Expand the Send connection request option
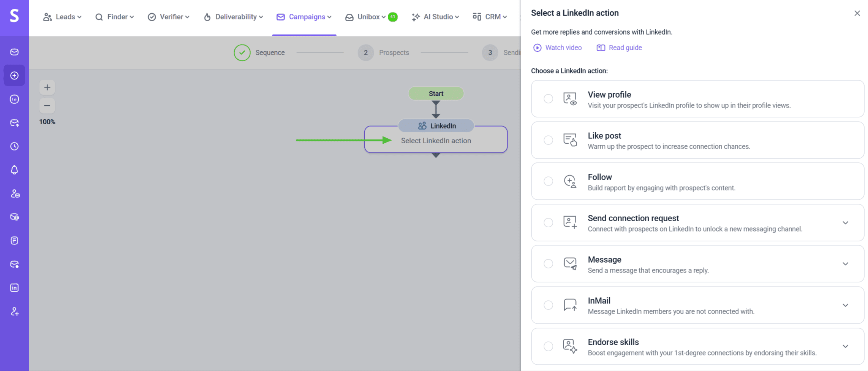This screenshot has height=371, width=868. click(845, 223)
